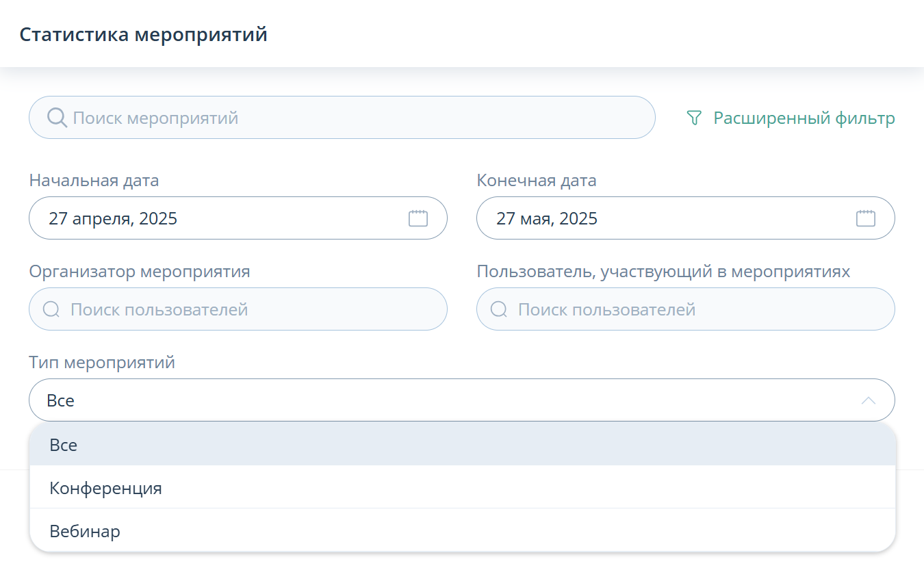Select Вебинар from the event type list
Screen dimensions: 924x581
coord(85,531)
